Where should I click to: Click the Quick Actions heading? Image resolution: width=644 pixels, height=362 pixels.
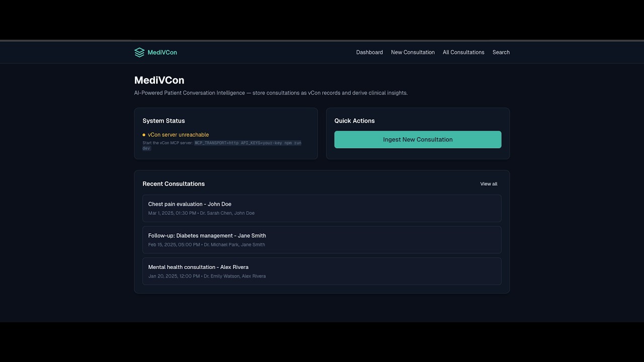coord(354,121)
